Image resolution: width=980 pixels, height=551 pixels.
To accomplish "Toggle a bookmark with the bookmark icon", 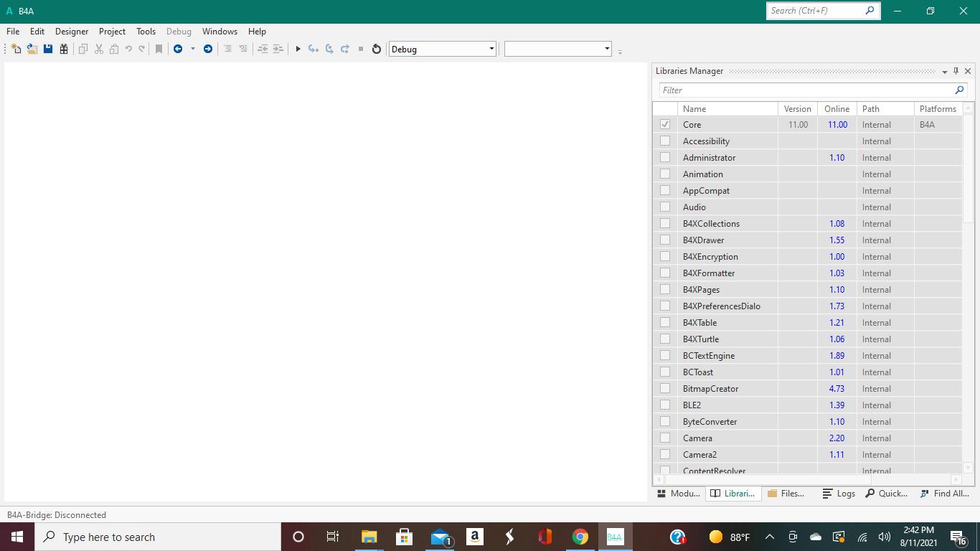I will pyautogui.click(x=159, y=49).
